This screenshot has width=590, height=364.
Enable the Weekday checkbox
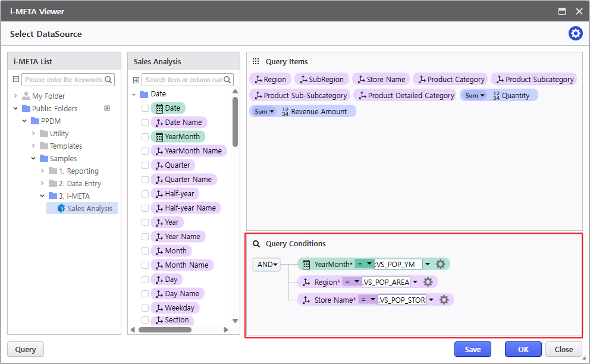pos(145,308)
